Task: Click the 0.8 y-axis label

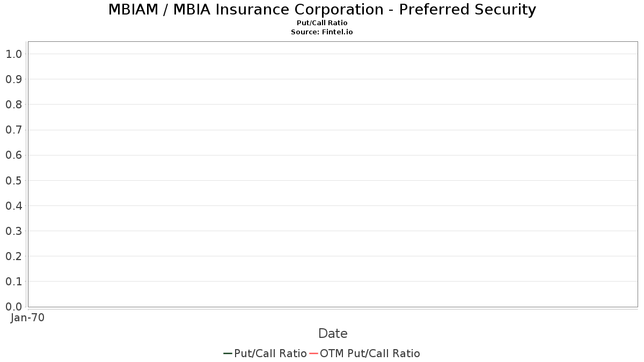Action: point(14,105)
